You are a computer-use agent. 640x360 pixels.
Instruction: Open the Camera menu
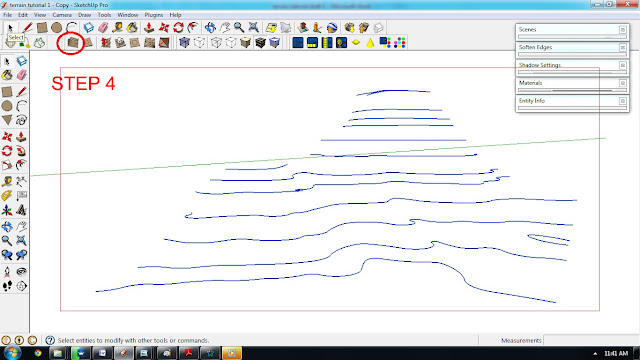62,15
